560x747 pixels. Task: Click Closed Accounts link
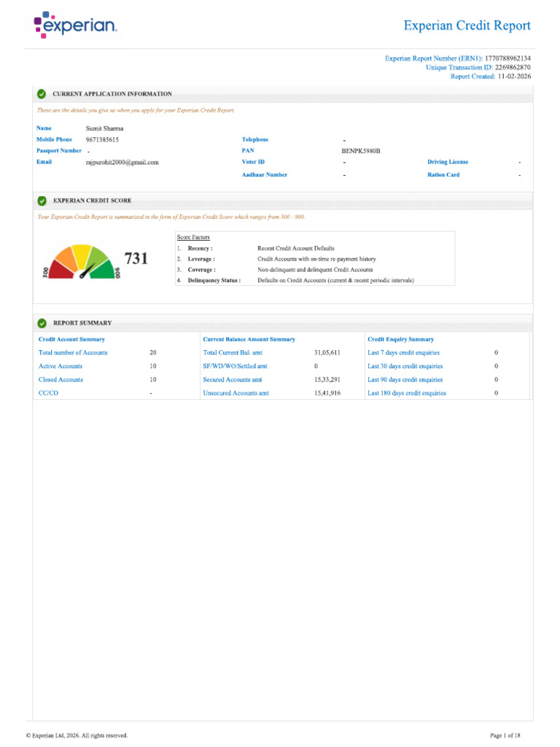61,379
